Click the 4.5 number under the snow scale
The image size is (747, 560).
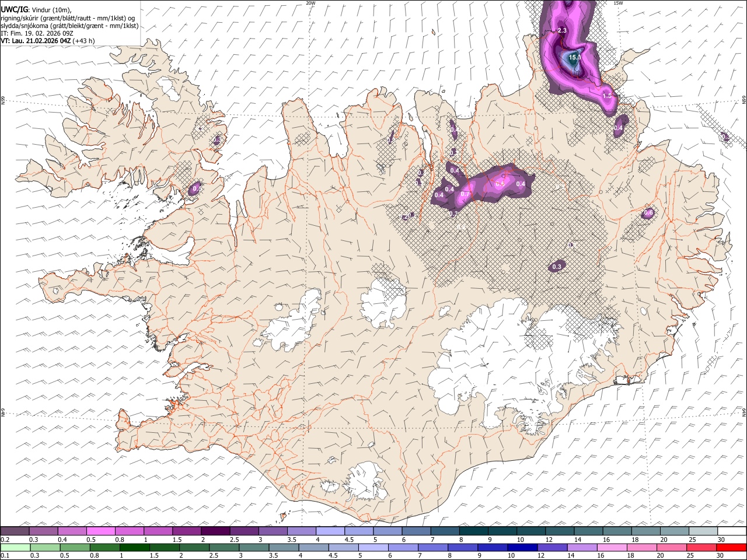(349, 540)
